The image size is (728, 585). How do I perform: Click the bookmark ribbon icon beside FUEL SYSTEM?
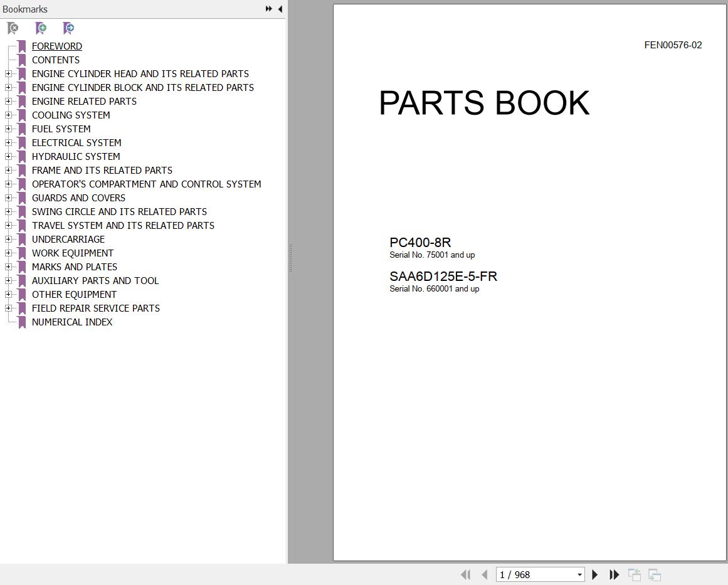point(22,129)
